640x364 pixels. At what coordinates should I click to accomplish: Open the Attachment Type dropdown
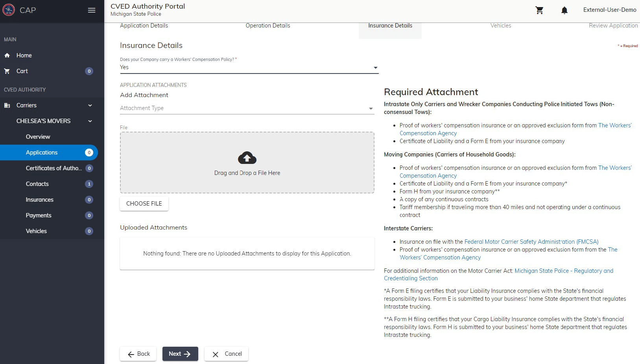247,108
